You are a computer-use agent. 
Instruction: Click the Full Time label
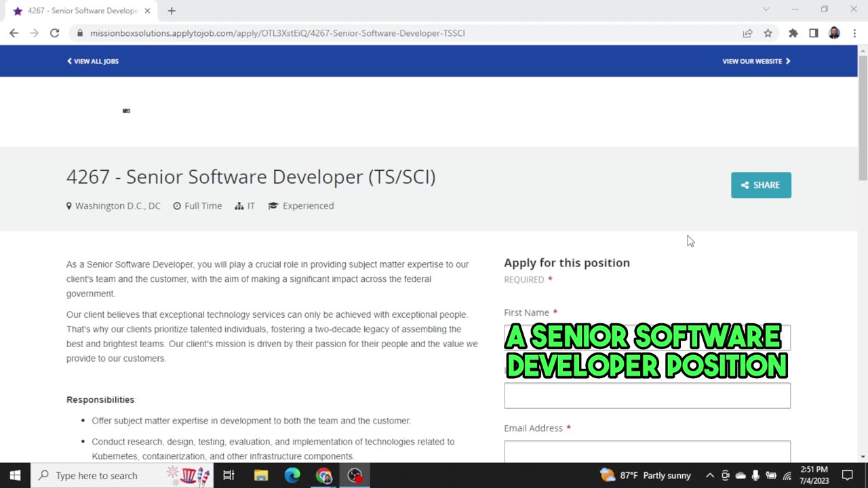pos(197,205)
